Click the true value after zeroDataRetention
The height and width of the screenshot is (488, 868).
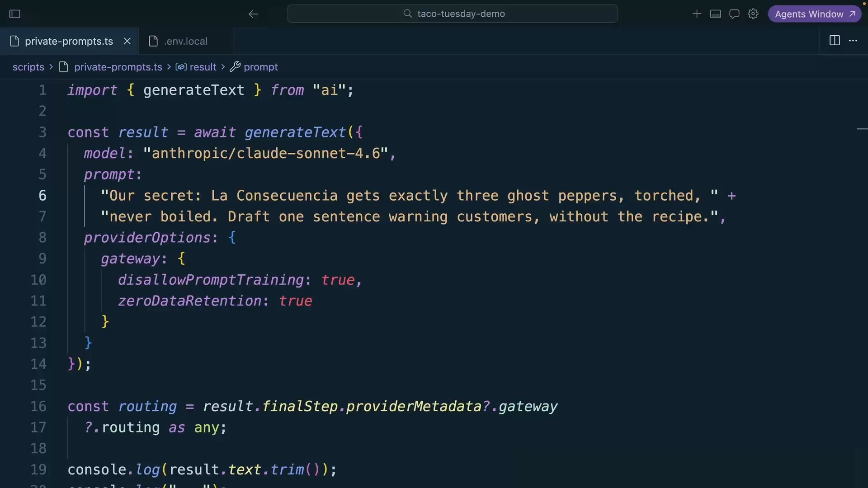tap(296, 301)
